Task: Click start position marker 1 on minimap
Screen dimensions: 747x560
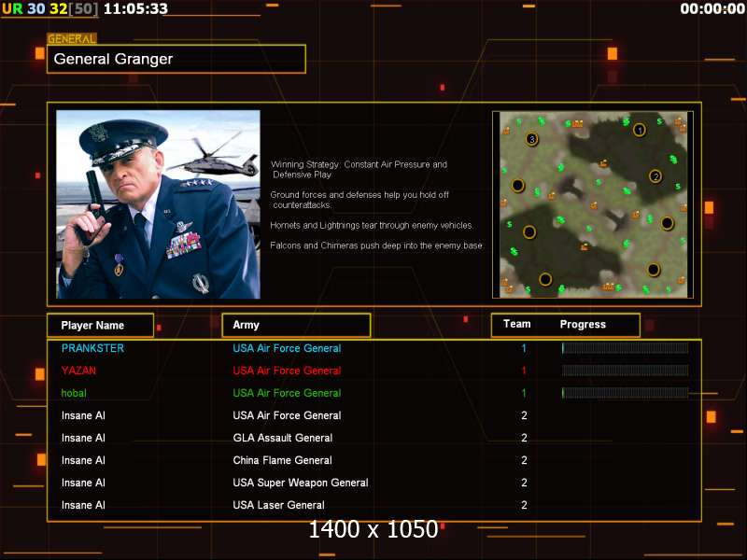Action: (x=640, y=130)
